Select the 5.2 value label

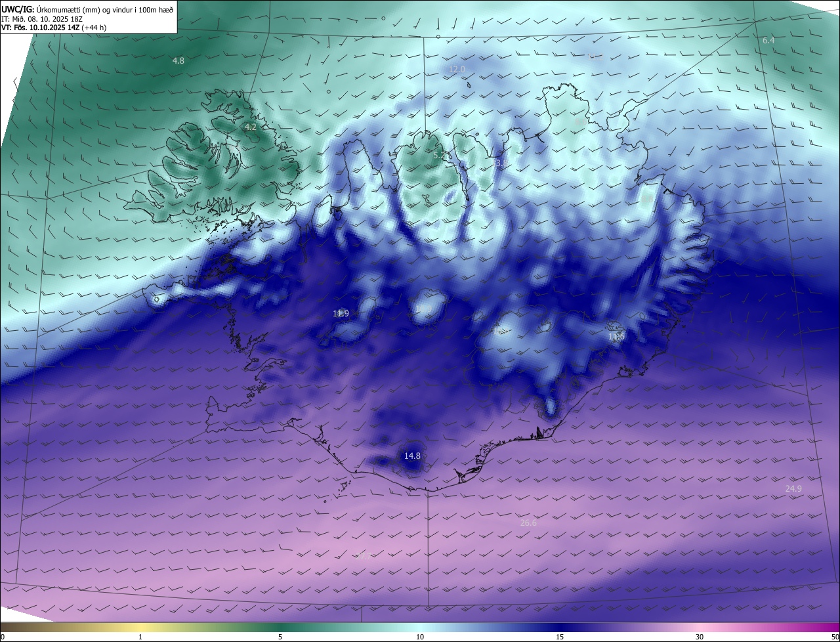click(x=440, y=156)
